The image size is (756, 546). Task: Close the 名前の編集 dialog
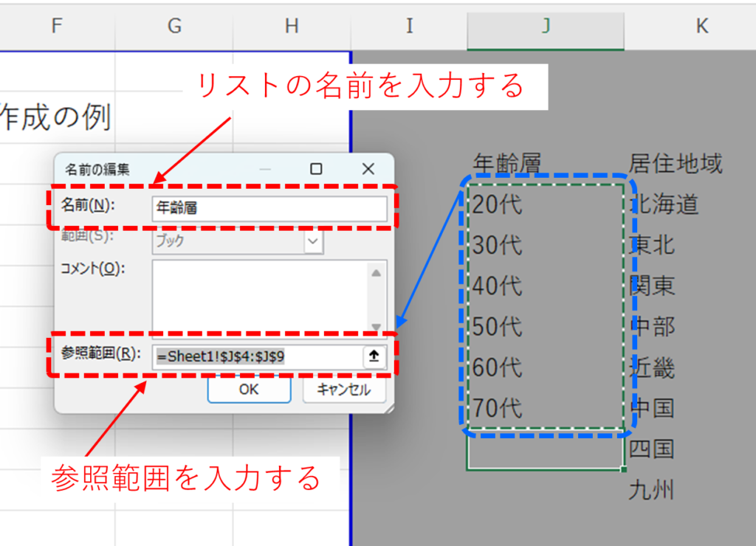[x=368, y=169]
